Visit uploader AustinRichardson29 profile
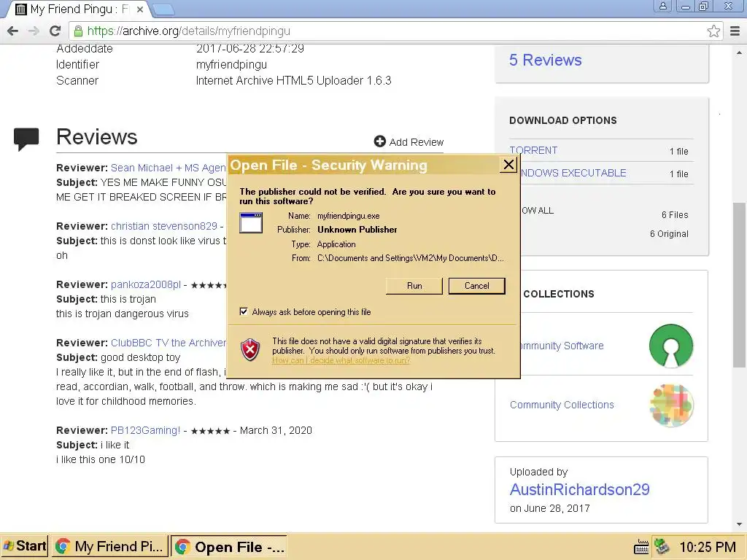This screenshot has width=747, height=560. click(579, 489)
